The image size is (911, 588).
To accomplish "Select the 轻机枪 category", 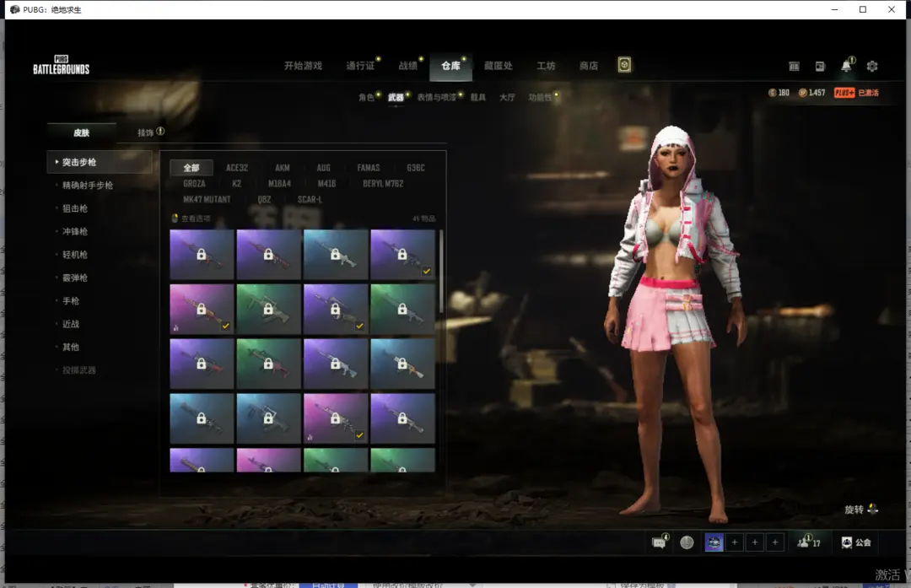I will [x=75, y=255].
